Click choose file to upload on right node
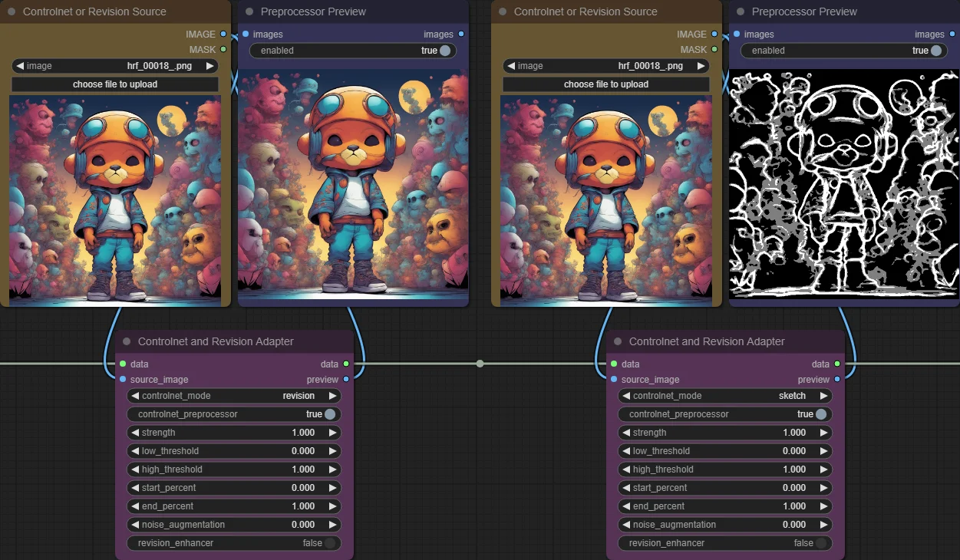960x560 pixels. [606, 84]
